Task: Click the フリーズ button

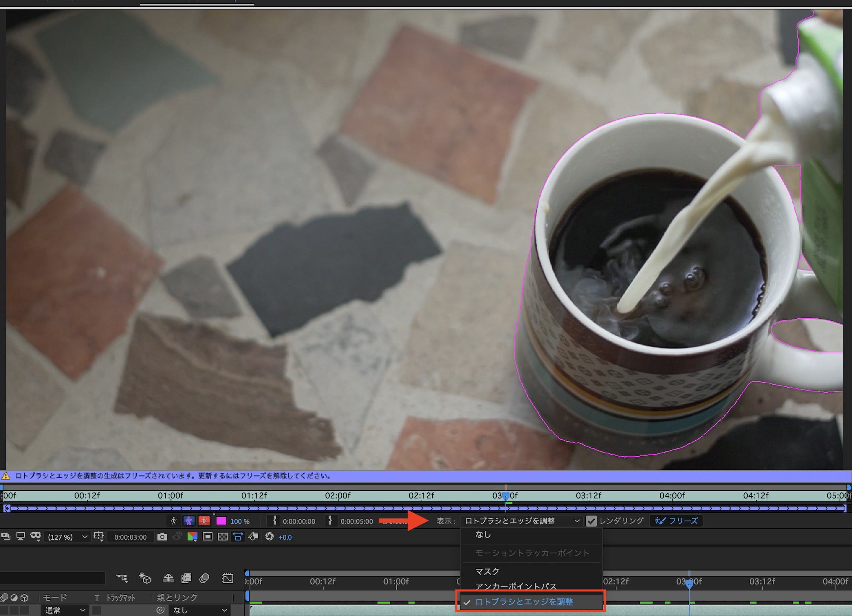Action: [676, 521]
